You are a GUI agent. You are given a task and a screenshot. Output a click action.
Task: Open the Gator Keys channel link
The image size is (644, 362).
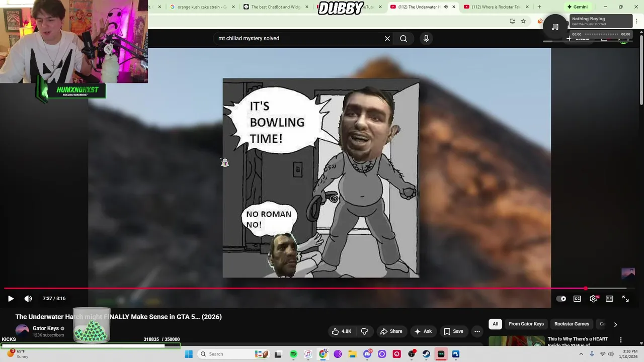tap(46, 328)
